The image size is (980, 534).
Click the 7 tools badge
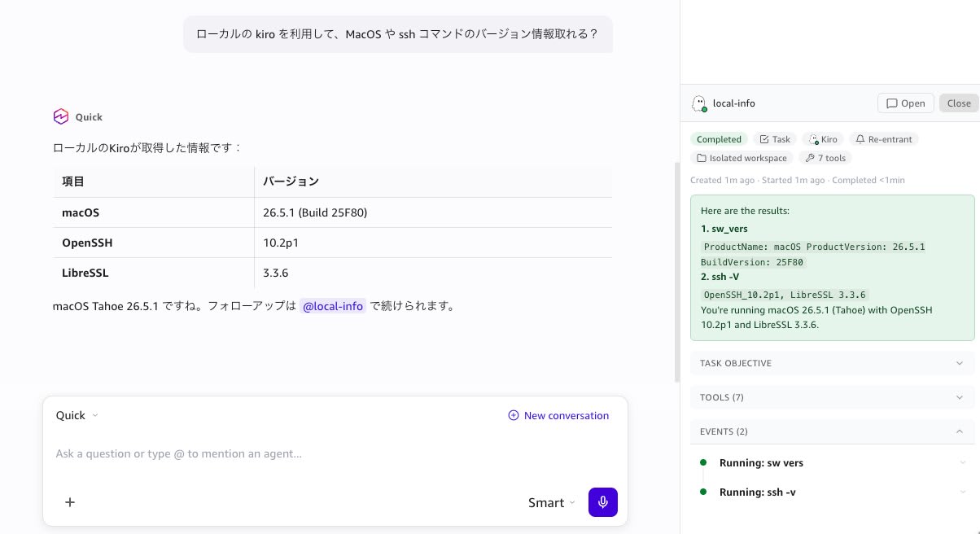pyautogui.click(x=825, y=158)
